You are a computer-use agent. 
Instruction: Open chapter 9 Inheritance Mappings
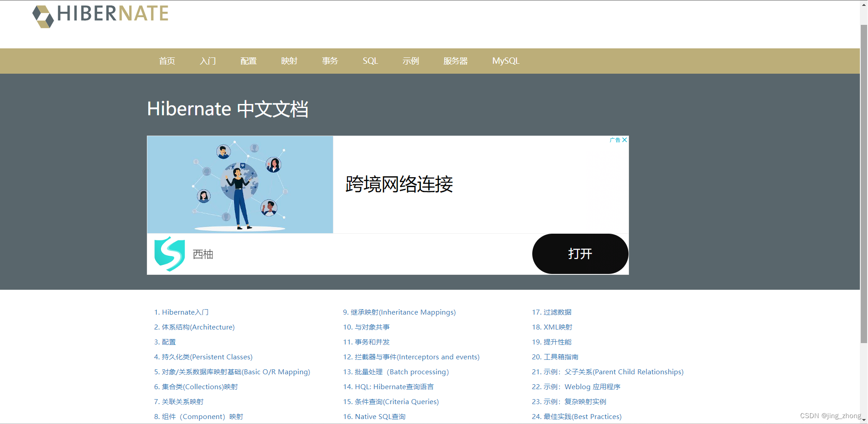point(399,312)
